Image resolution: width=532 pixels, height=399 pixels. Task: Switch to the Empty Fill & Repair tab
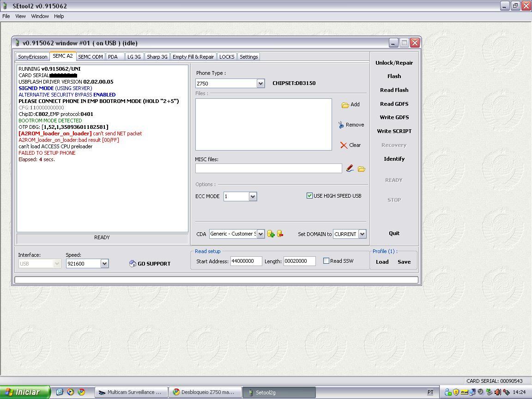193,57
